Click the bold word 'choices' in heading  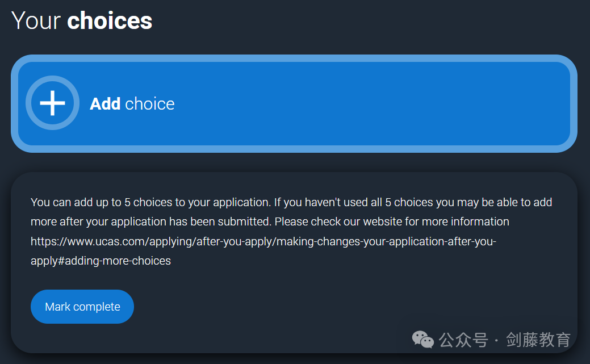click(110, 20)
